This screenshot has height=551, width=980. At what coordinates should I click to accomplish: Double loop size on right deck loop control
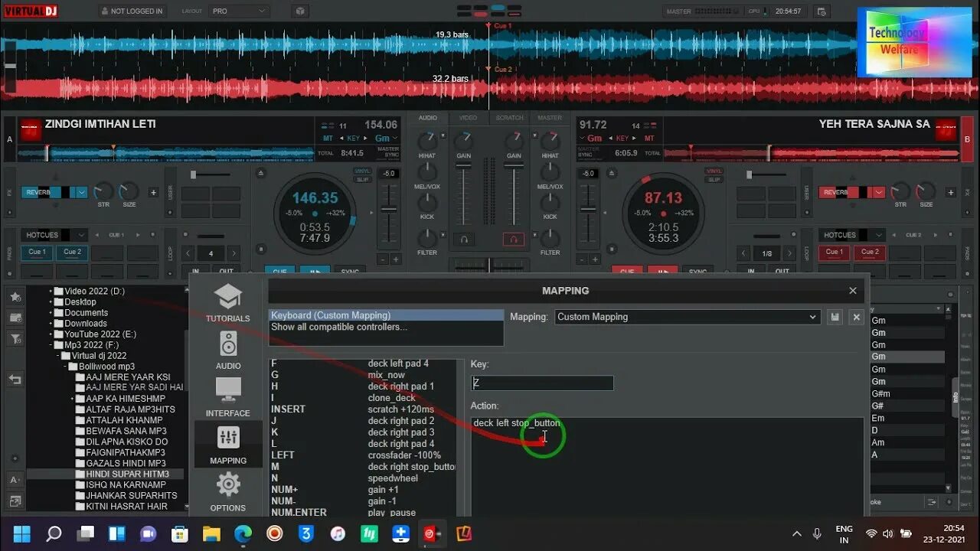coord(789,253)
